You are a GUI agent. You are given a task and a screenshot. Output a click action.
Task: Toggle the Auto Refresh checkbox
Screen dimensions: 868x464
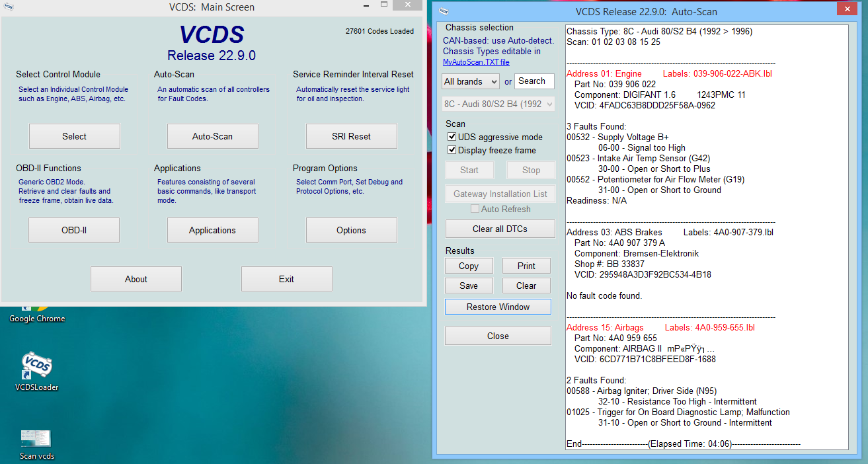[x=475, y=209]
